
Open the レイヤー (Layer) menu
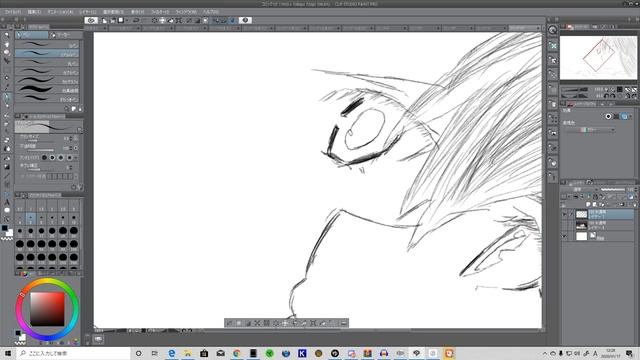[88, 12]
